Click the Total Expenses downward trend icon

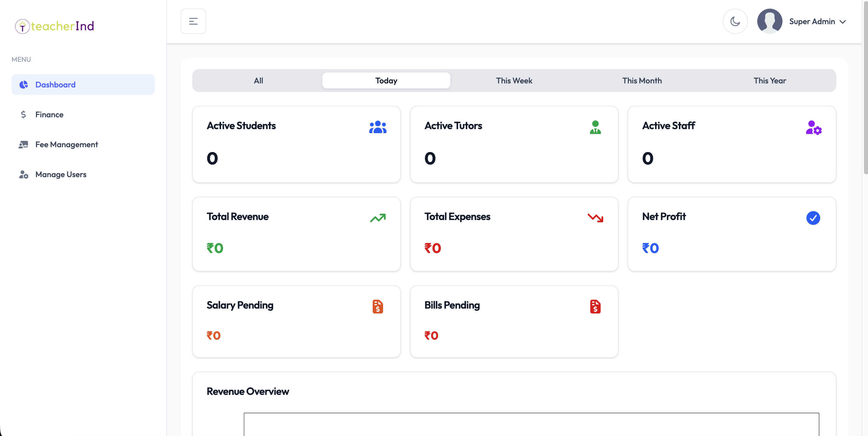tap(595, 218)
